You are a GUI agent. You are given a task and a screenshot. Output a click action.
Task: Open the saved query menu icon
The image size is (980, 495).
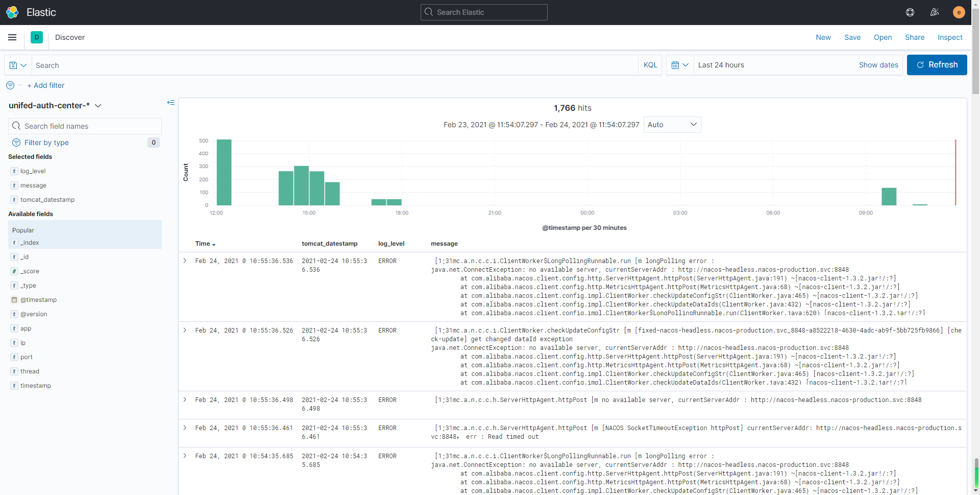point(18,65)
